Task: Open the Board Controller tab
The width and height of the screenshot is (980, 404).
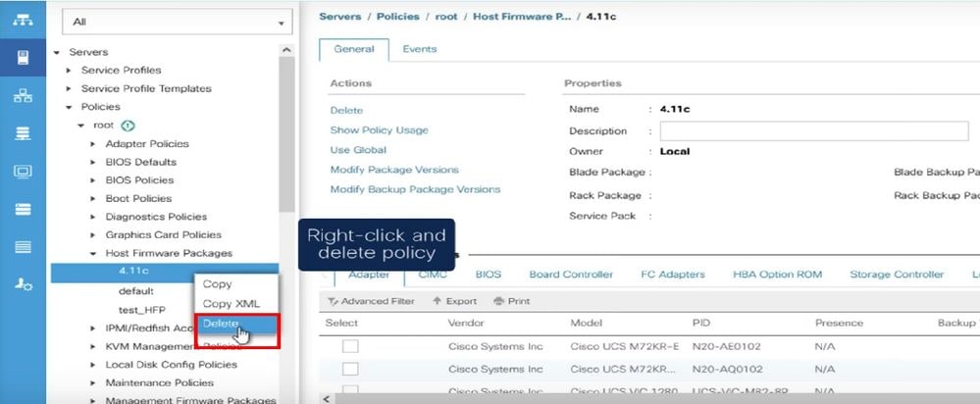Action: [x=571, y=275]
